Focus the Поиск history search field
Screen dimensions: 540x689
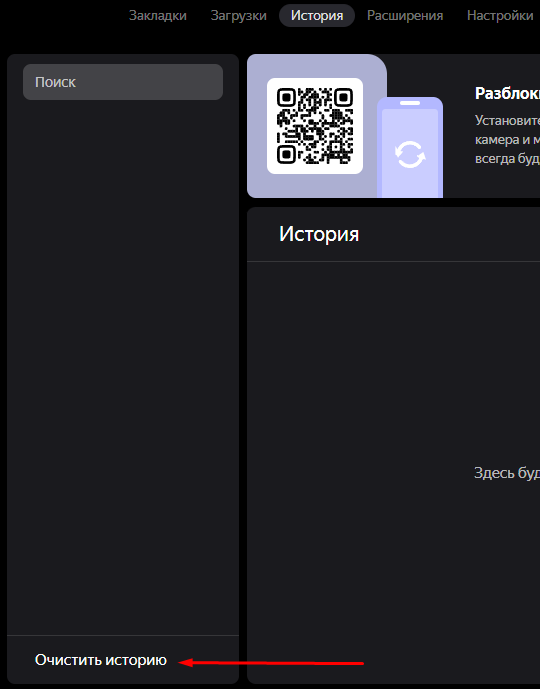123,82
